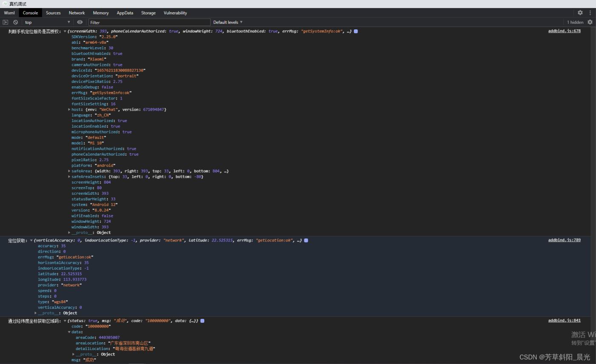Open the Sources tab
Image resolution: width=596 pixels, height=364 pixels.
click(53, 13)
